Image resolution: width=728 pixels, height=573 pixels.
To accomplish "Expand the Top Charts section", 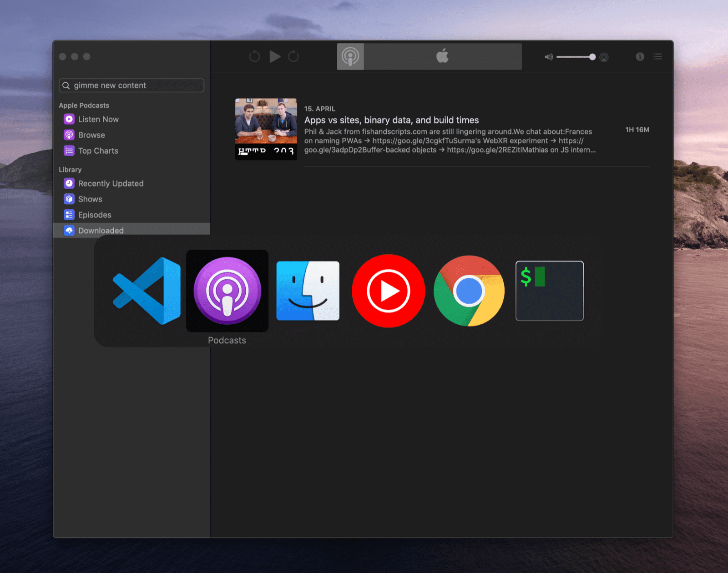I will point(98,151).
